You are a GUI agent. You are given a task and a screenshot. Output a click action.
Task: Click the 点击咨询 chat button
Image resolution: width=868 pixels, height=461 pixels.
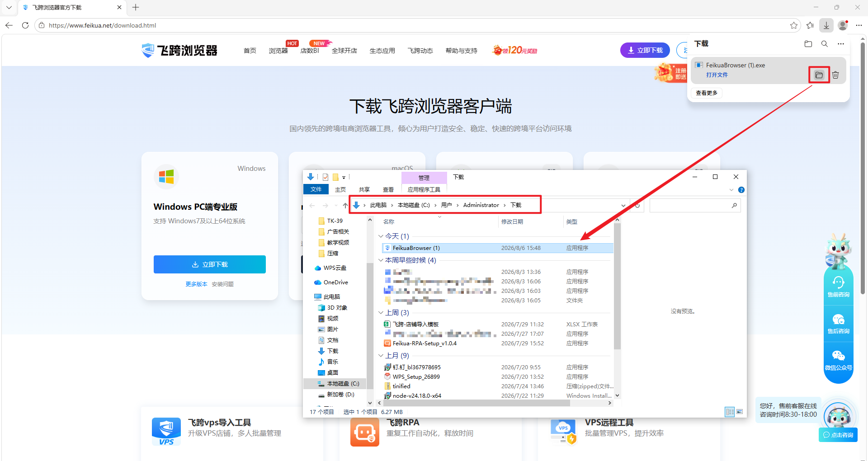838,435
